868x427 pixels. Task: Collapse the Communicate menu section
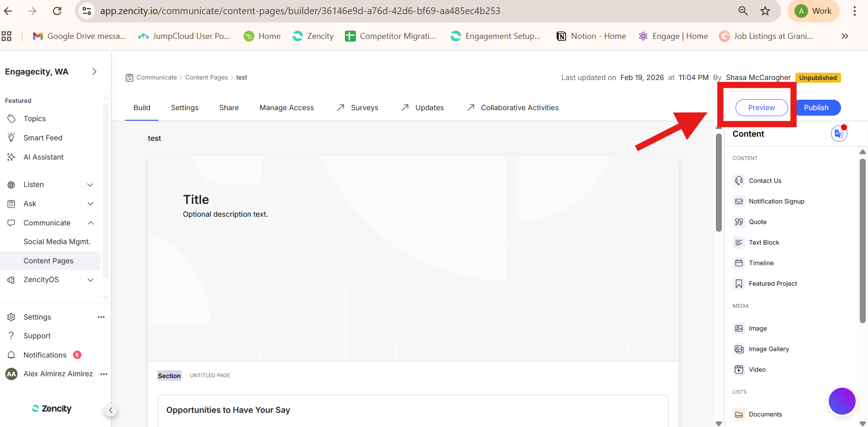pos(90,223)
